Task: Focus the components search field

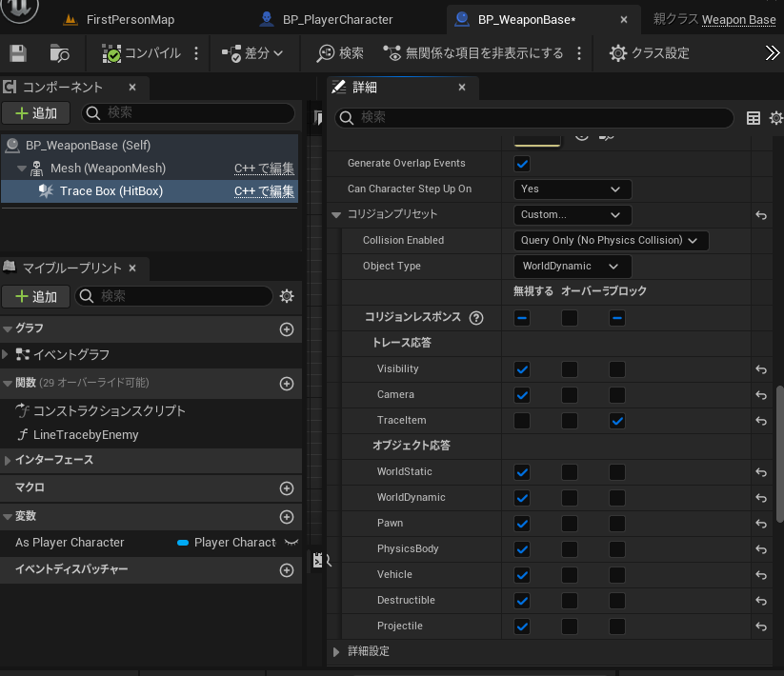Action: pos(188,113)
